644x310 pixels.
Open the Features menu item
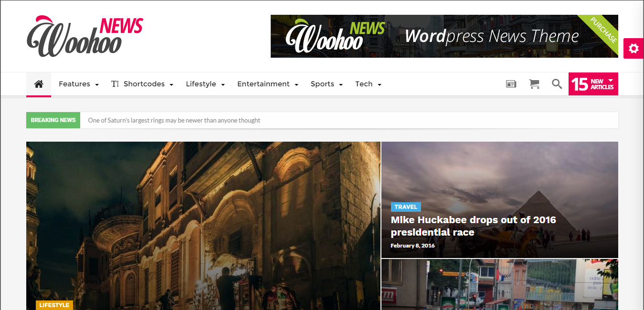(74, 84)
